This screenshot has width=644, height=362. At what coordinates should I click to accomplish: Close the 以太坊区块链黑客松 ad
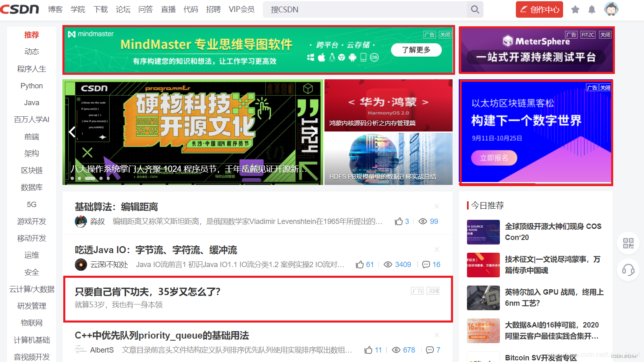coord(605,88)
